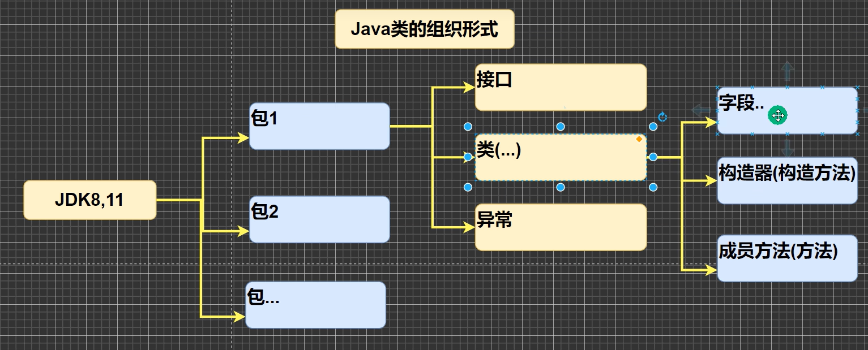Screen dimensions: 868x350
Task: Select the 包1 shape
Action: coord(319,127)
